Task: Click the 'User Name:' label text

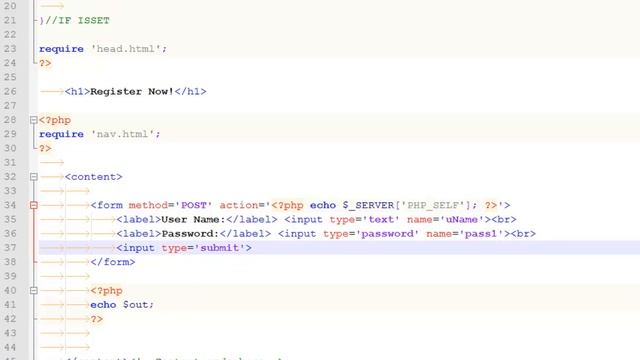Action: [193, 220]
